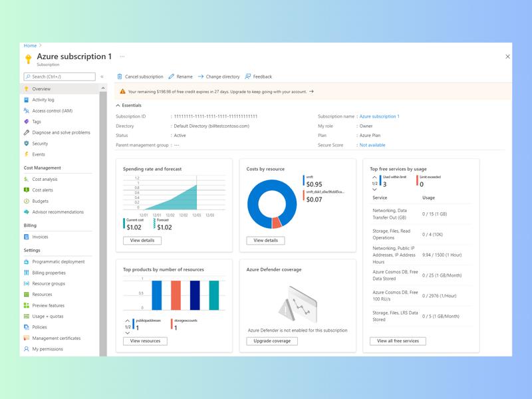
Task: Open Diagnose and solve problems wrench icon
Action: point(27,132)
